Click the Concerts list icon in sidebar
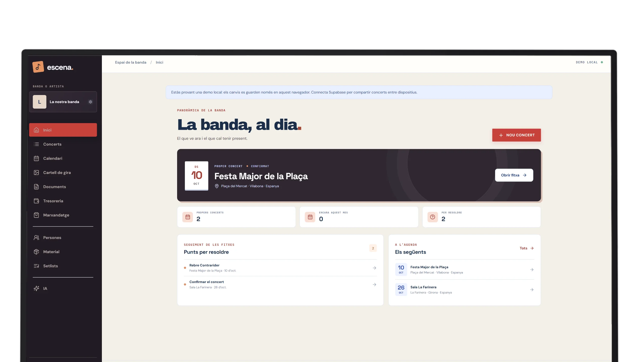The width and height of the screenshot is (644, 362). (36, 144)
